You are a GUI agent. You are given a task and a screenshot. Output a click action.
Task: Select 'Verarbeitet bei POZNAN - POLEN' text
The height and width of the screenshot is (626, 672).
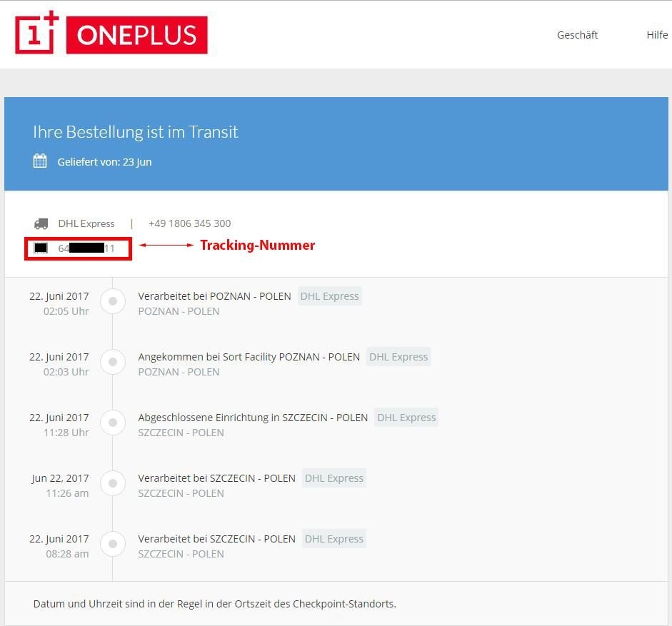(214, 296)
